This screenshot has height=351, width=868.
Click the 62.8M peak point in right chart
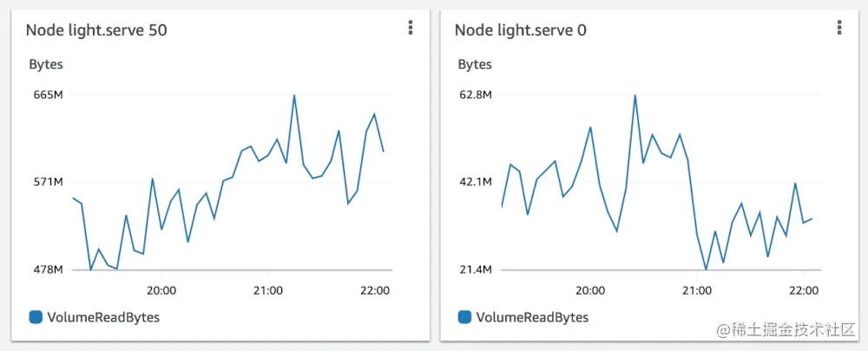635,95
